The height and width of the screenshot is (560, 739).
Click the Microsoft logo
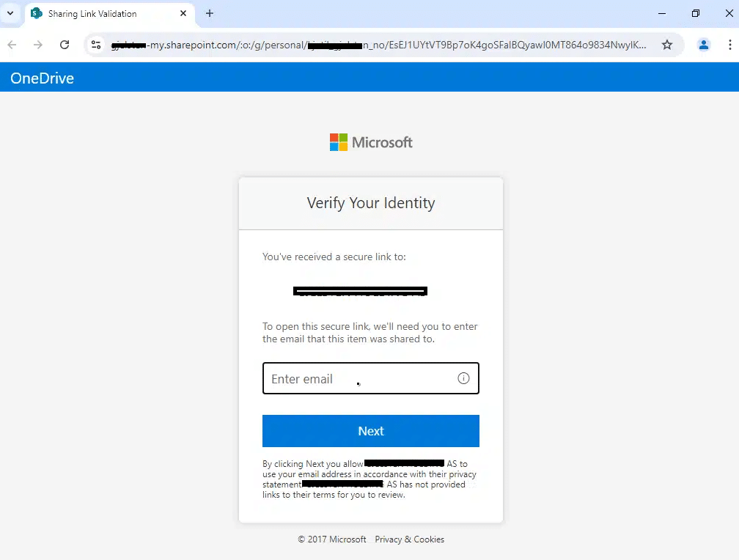click(x=371, y=142)
